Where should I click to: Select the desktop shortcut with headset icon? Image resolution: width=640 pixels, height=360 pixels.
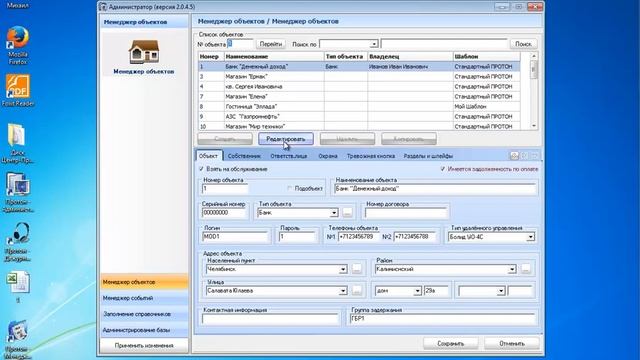[18, 242]
